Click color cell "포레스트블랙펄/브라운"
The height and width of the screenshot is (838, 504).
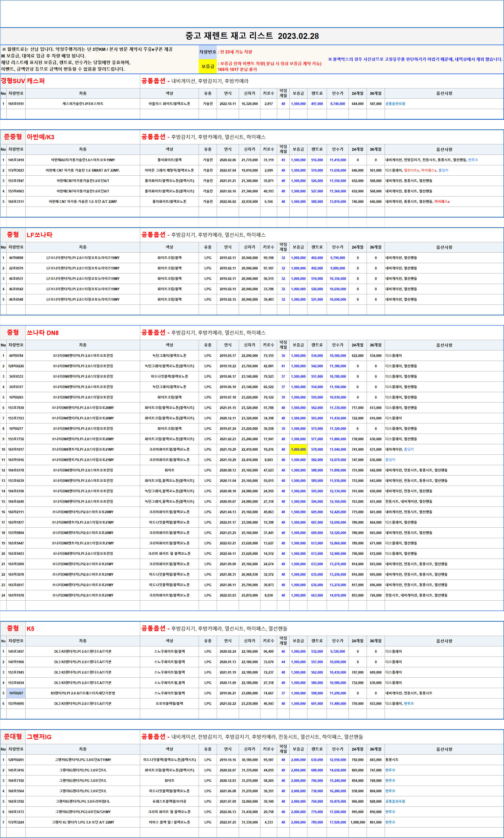pyautogui.click(x=169, y=801)
